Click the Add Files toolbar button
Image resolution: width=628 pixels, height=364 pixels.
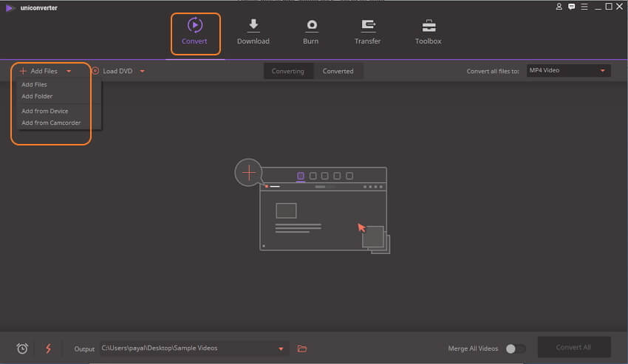pos(39,71)
